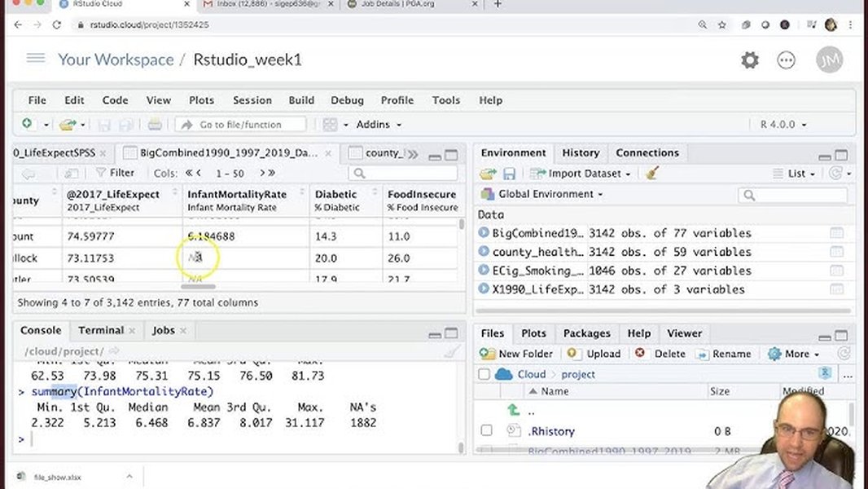Click the Filter button in data viewer

click(115, 173)
